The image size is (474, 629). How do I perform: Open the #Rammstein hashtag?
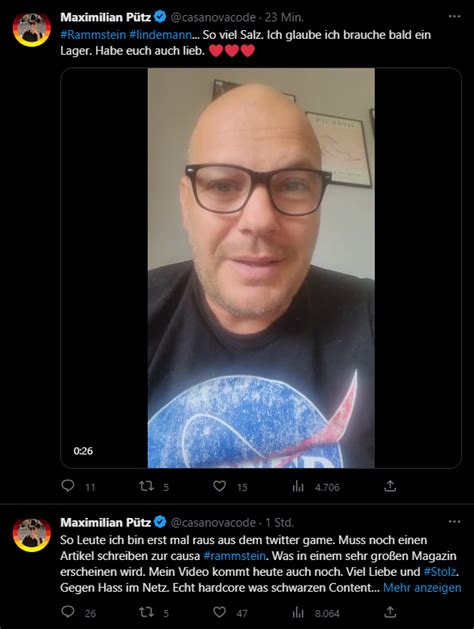coord(93,35)
